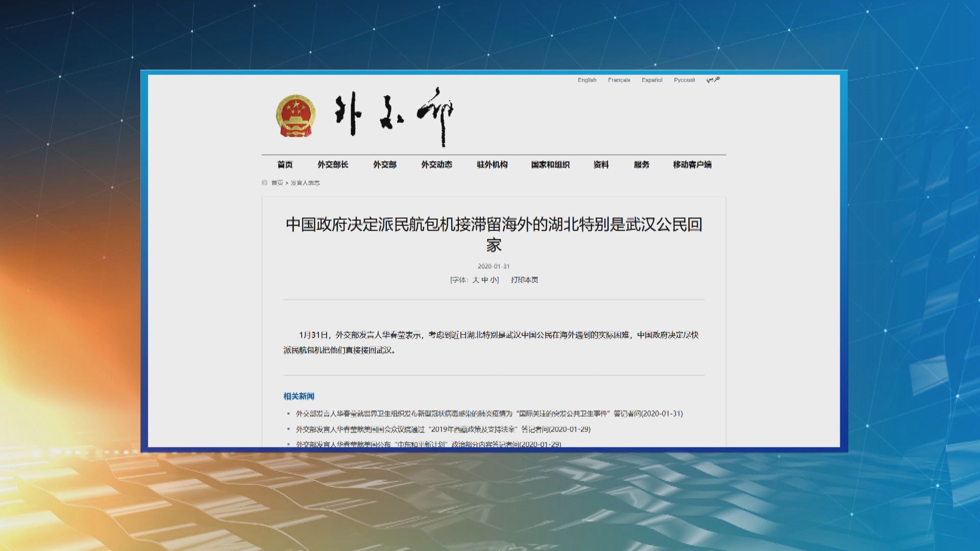Screen dimensions: 980x551
Task: Open related news about 2019年西藏政策及支持法案
Action: click(x=443, y=429)
